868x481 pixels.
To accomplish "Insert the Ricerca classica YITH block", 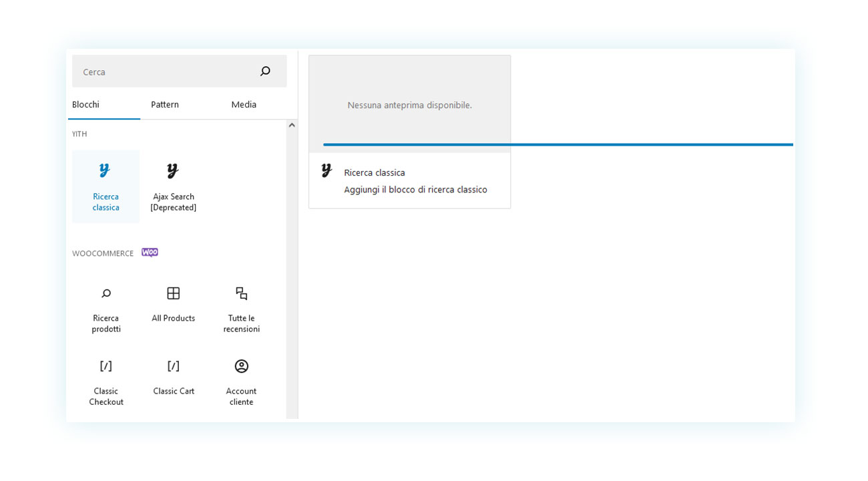I will click(x=105, y=186).
